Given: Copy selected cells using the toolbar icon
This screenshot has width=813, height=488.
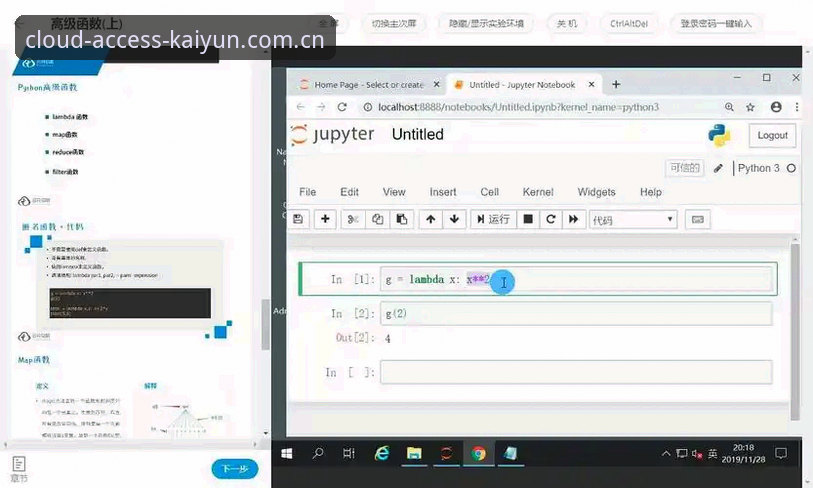Looking at the screenshot, I should tap(377, 219).
